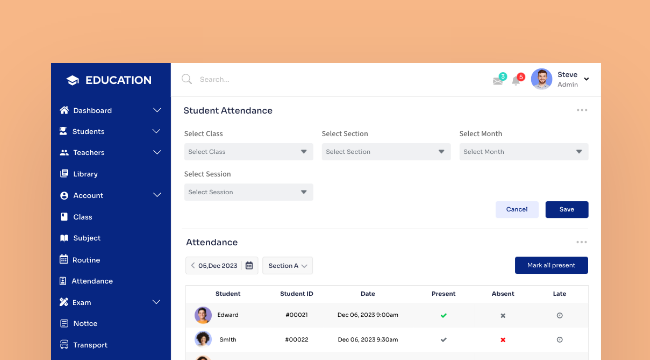Click the calendar icon beside 06,Dec 2023
Image resolution: width=650 pixels, height=360 pixels.
pyautogui.click(x=249, y=265)
